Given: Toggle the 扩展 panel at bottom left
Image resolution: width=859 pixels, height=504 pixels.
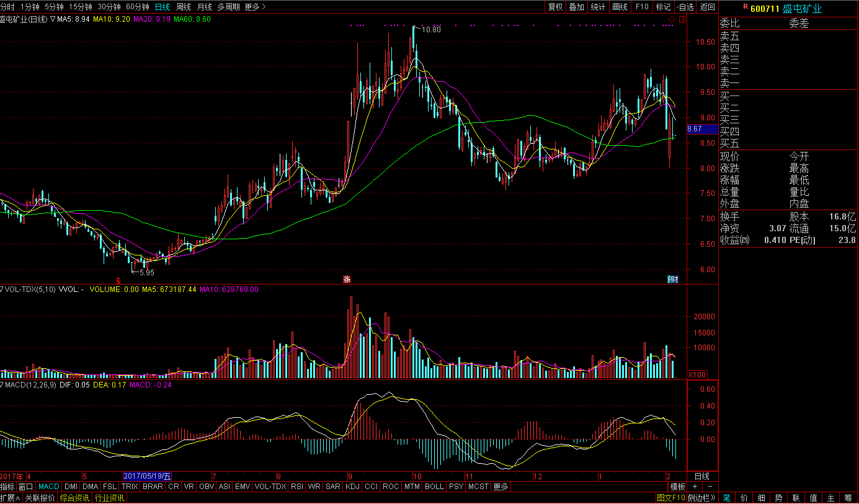Looking at the screenshot, I should tap(11, 498).
